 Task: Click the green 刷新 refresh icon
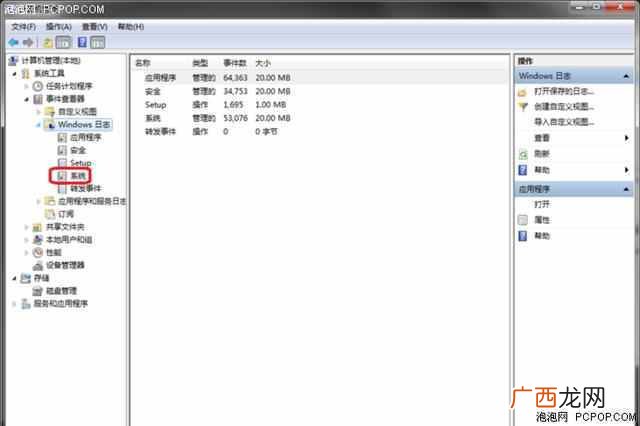pyautogui.click(x=523, y=154)
